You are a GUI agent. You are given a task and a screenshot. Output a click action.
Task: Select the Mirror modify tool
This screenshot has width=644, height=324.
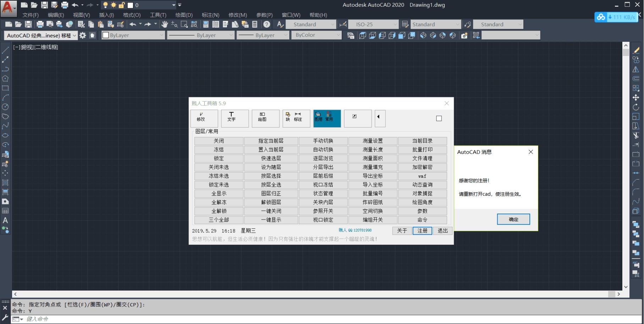coord(636,69)
